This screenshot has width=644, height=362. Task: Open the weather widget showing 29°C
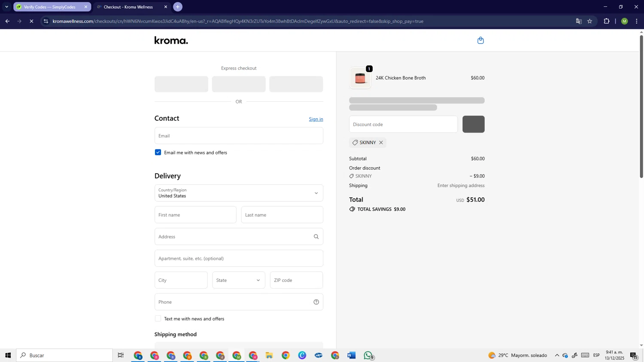coord(518,355)
